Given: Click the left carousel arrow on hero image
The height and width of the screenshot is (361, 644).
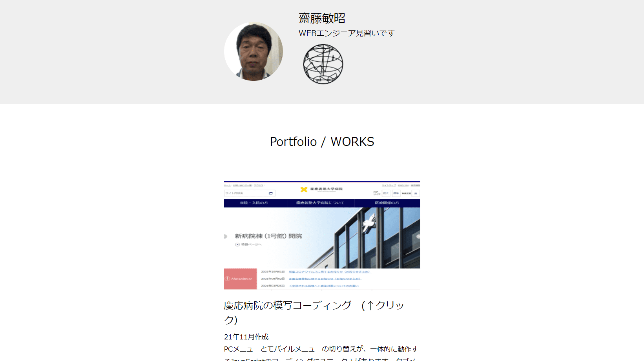Looking at the screenshot, I should [x=226, y=236].
